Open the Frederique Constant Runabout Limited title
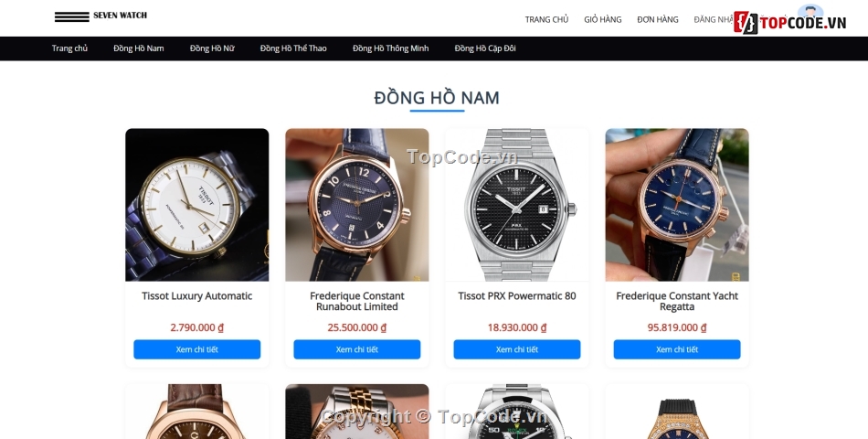 pos(357,301)
